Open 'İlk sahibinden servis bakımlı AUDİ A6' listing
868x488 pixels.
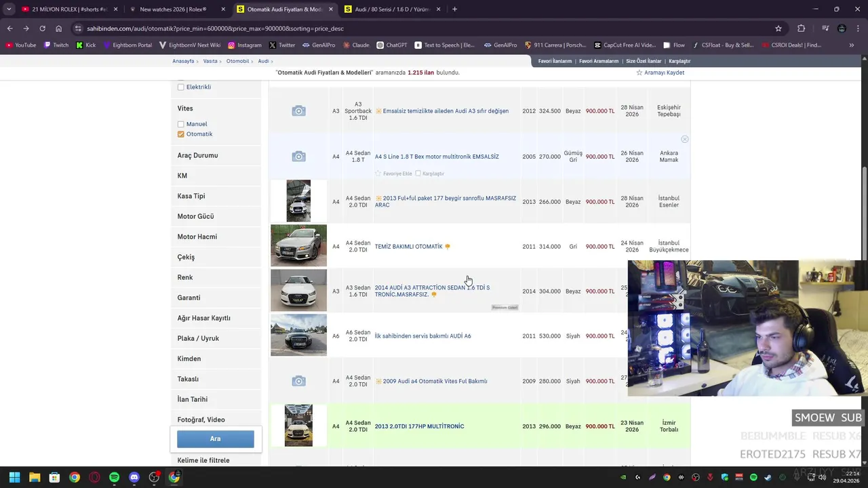point(422,336)
